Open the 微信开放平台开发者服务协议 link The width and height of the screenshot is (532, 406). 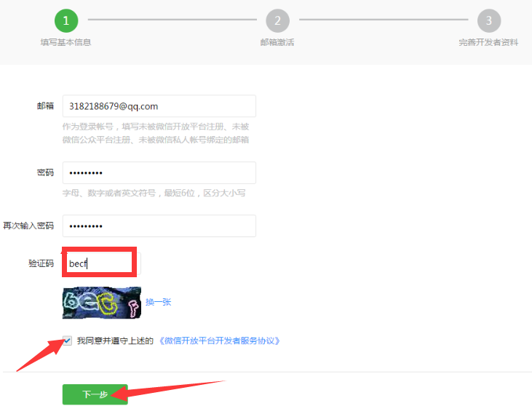219,341
